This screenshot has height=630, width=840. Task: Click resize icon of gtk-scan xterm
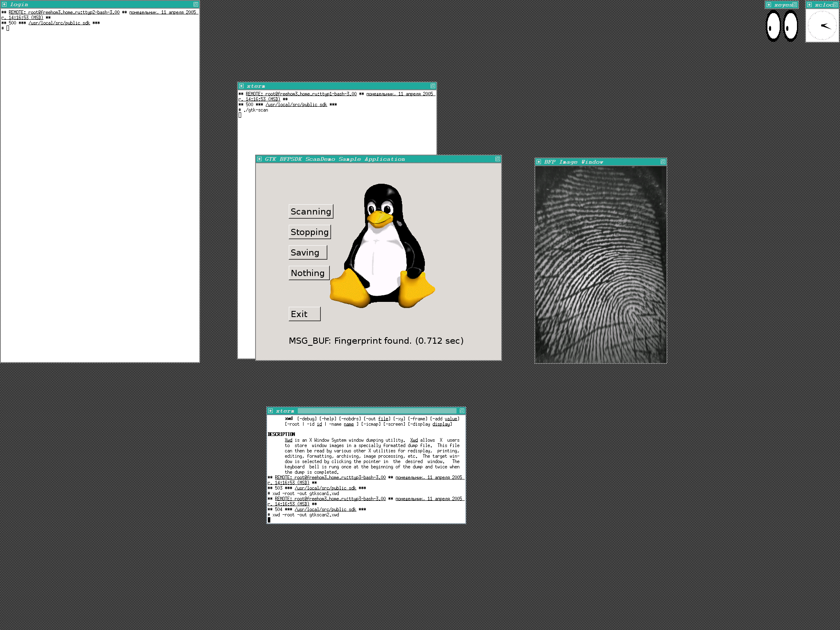pyautogui.click(x=433, y=86)
